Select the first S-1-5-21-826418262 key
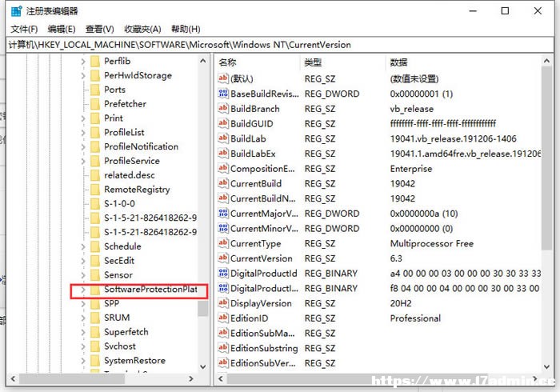560x392 pixels. 150,218
